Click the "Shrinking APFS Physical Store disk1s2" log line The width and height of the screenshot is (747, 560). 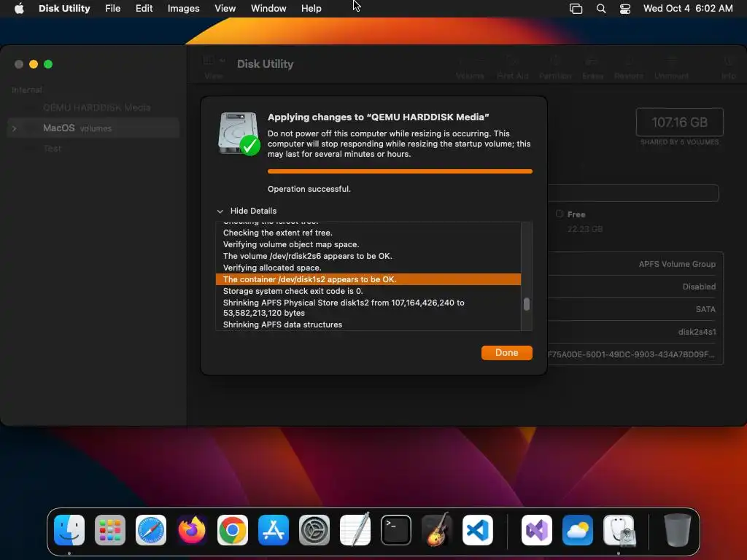[344, 308]
